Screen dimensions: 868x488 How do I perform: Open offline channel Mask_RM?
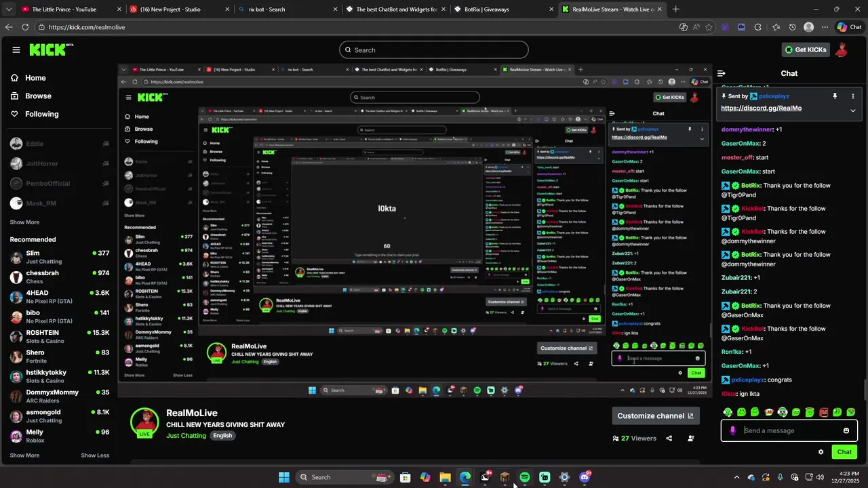(x=59, y=203)
